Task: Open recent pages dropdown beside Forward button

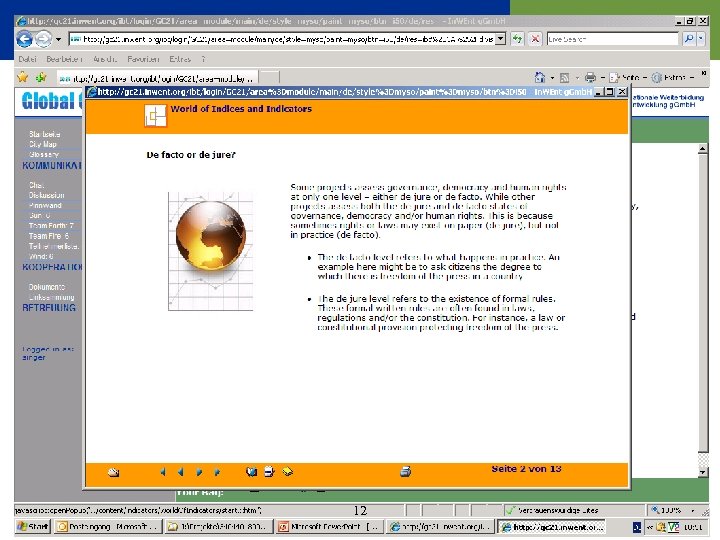Action: point(58,39)
